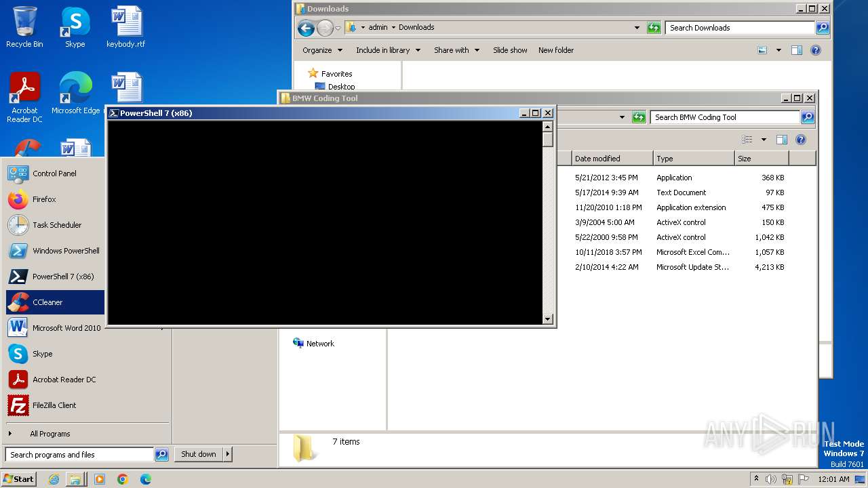Screen dimensions: 868x488
Task: Open Google Chrome from the taskbar
Action: coord(123,479)
